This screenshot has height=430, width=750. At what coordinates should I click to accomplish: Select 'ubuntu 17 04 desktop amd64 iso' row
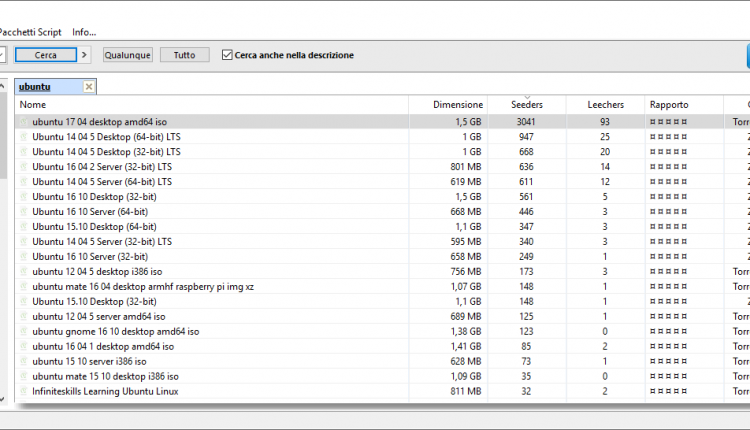382,121
